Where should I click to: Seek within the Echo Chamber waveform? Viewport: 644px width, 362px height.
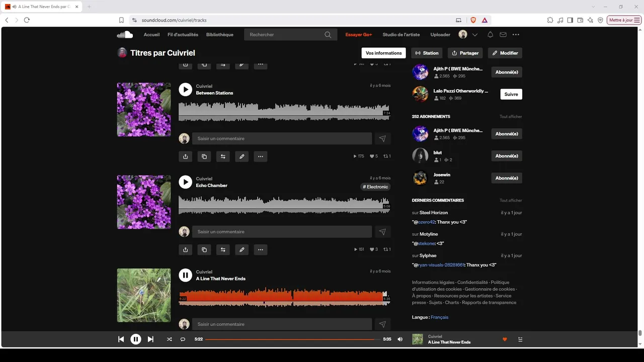tap(284, 205)
